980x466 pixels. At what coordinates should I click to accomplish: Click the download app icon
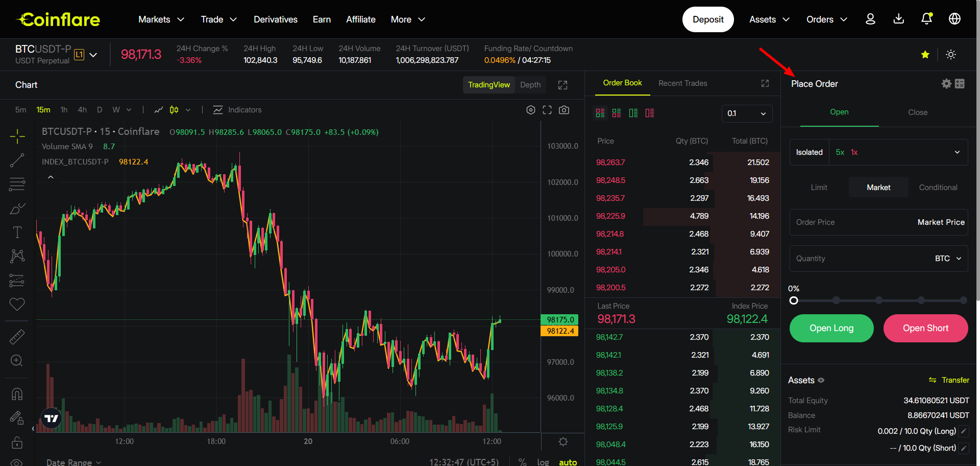click(x=899, y=19)
